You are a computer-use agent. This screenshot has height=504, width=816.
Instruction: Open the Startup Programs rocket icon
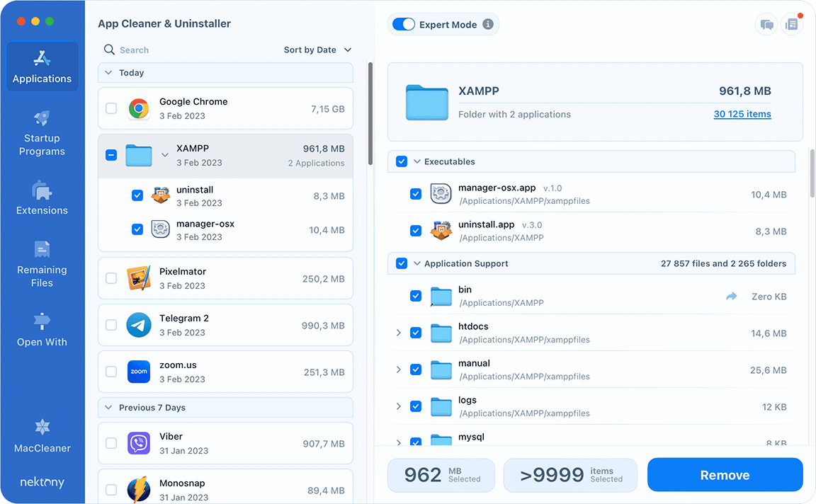[42, 118]
